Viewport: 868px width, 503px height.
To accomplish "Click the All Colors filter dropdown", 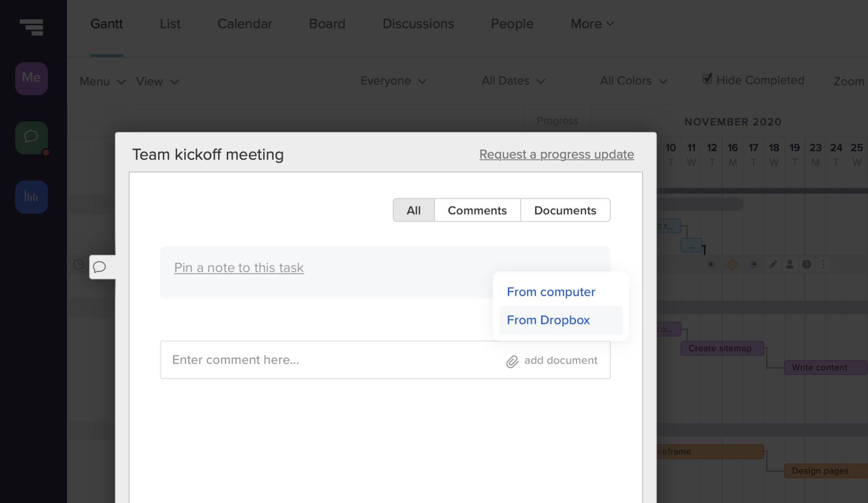I will coord(633,81).
